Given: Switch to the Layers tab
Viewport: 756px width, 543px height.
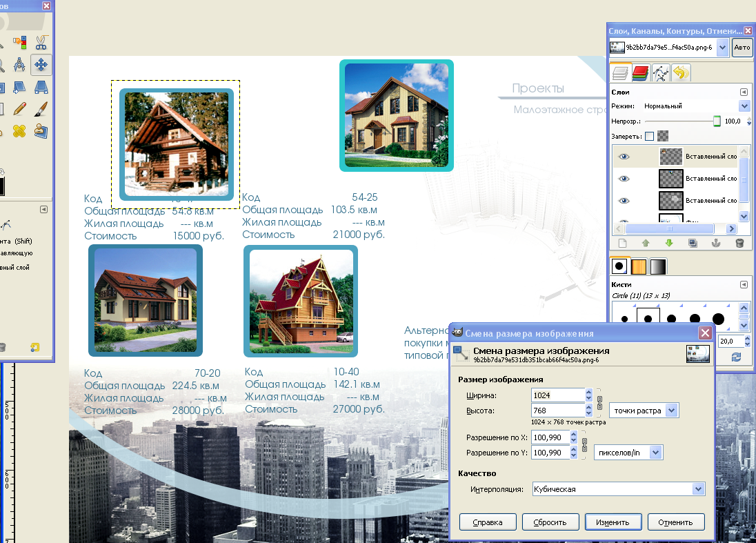Looking at the screenshot, I should click(x=620, y=73).
